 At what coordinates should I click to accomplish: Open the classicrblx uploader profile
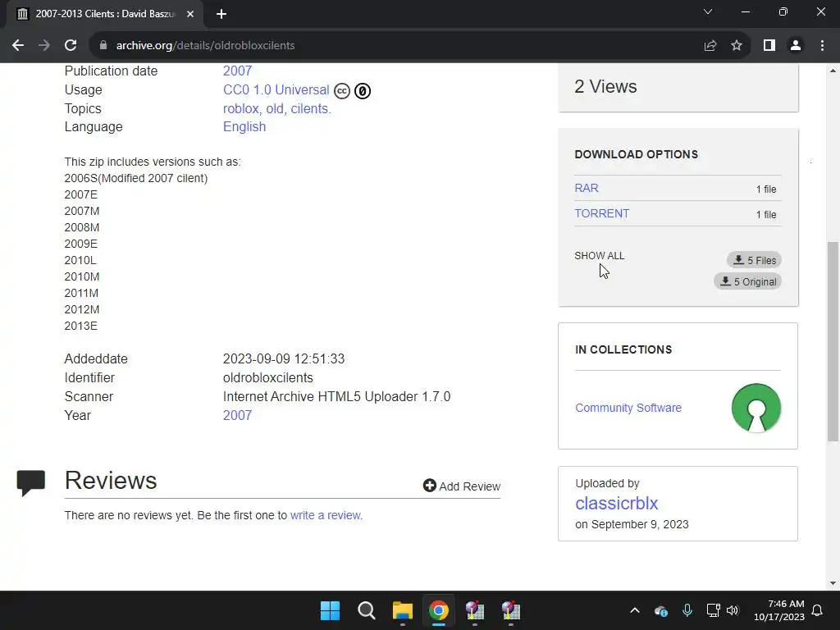click(x=617, y=503)
